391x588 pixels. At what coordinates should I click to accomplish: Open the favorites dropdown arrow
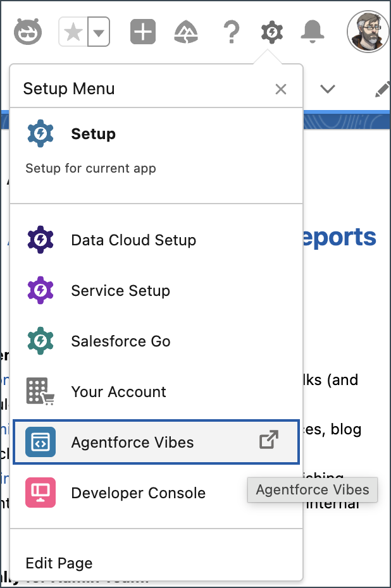[x=99, y=32]
